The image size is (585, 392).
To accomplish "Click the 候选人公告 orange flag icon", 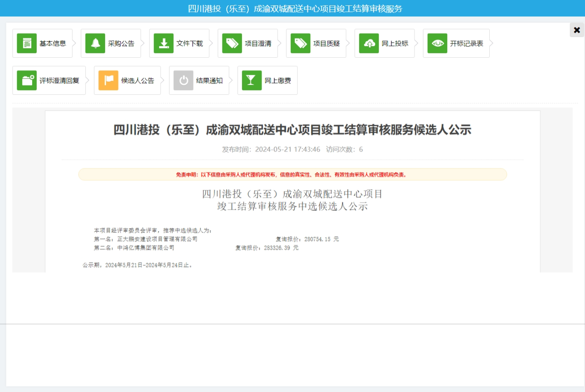I will point(108,80).
